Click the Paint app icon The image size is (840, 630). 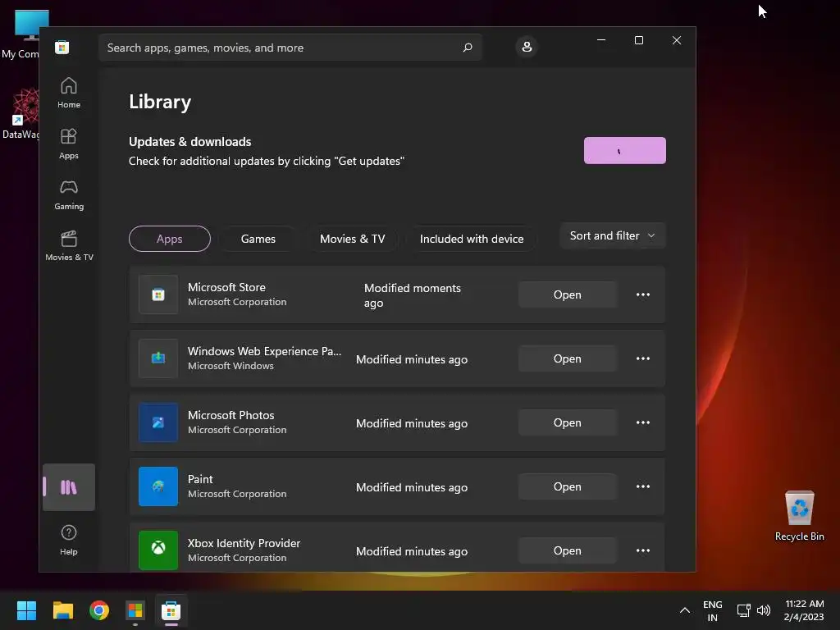[158, 486]
